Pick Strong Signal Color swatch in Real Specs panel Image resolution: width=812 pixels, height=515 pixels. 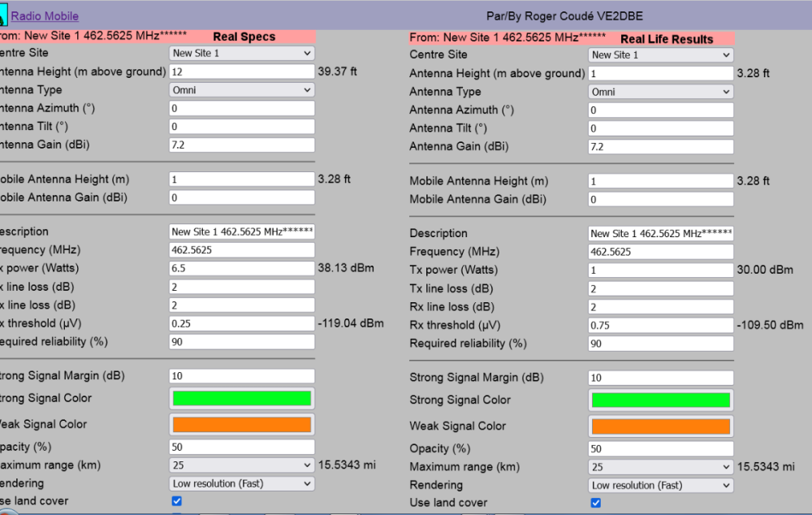(241, 398)
